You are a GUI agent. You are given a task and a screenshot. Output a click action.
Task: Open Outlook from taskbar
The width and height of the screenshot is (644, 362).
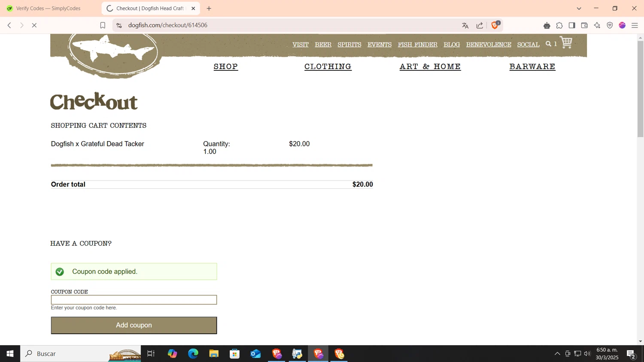tap(255, 353)
